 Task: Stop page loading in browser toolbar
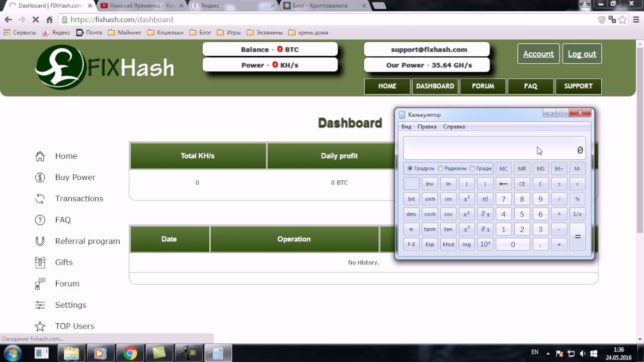tap(35, 20)
